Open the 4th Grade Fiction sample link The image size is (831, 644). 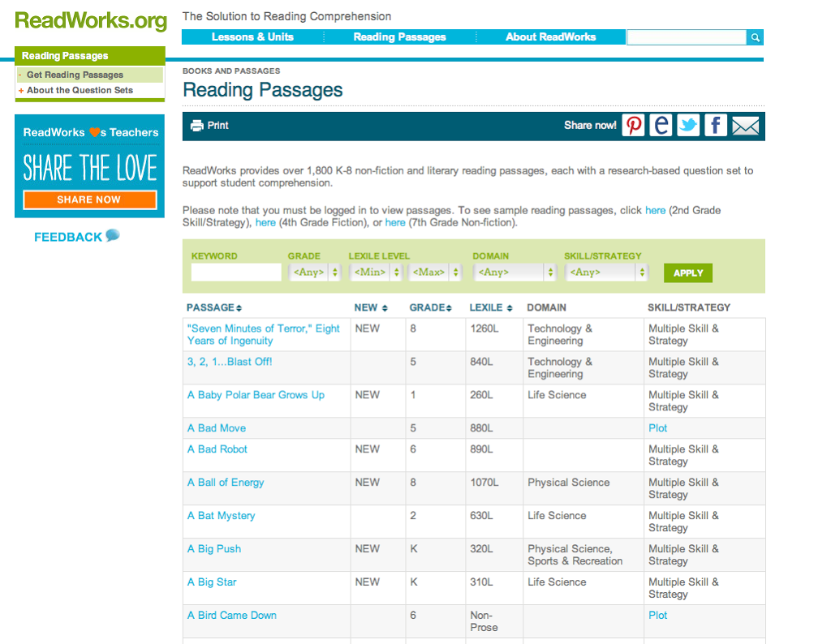point(265,222)
